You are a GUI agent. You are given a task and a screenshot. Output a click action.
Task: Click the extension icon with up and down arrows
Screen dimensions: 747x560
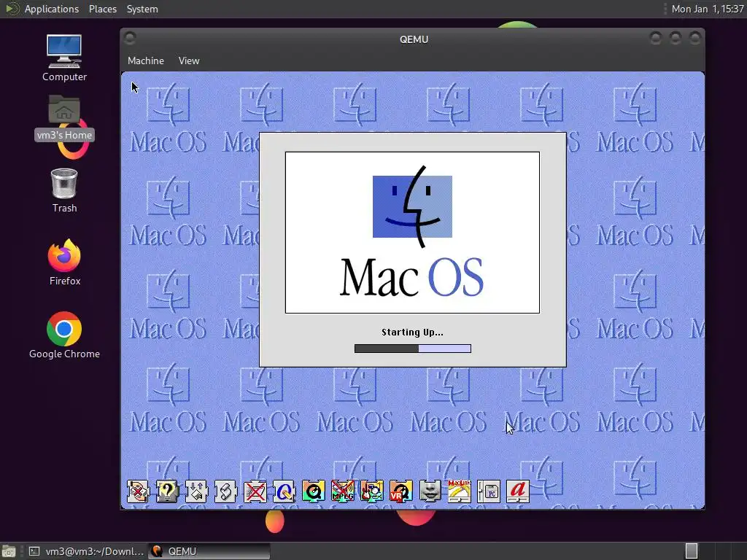[196, 491]
